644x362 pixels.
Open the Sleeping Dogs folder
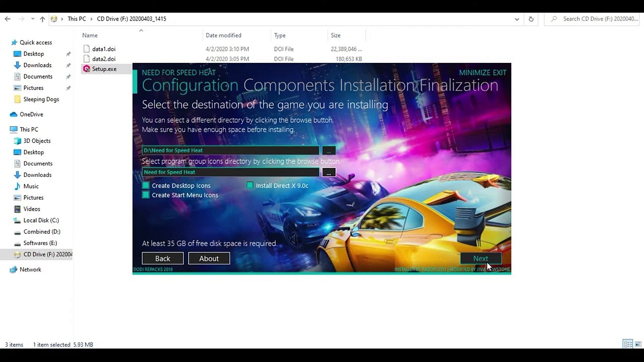[x=41, y=99]
